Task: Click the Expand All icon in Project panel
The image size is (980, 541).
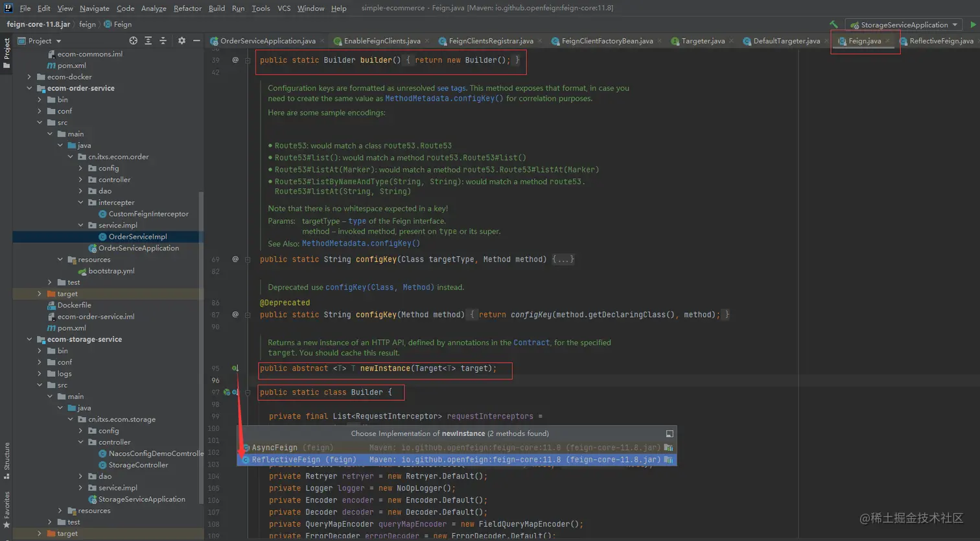Action: point(148,40)
